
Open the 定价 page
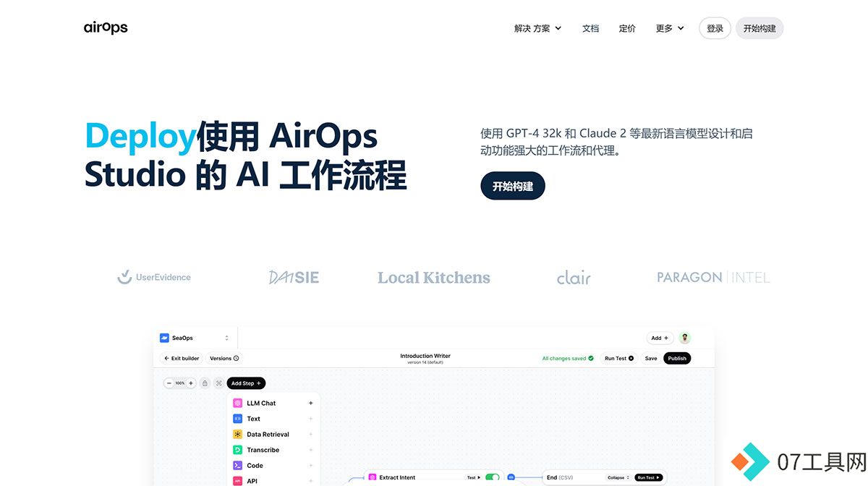pos(627,28)
